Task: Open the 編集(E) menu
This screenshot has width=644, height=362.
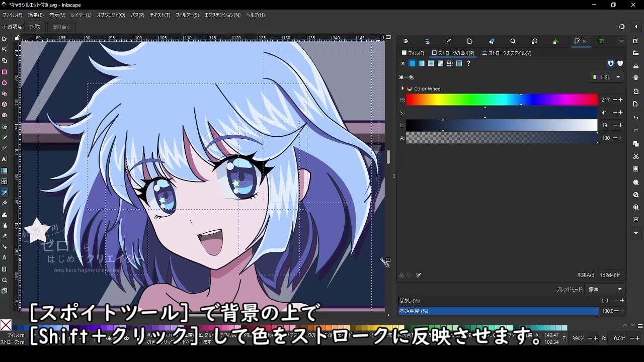Action: point(36,15)
